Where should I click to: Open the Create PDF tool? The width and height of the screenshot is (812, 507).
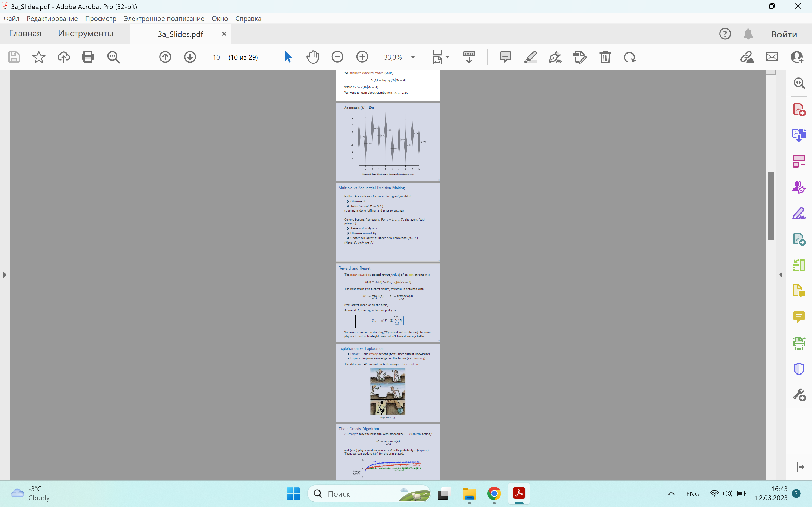800,109
